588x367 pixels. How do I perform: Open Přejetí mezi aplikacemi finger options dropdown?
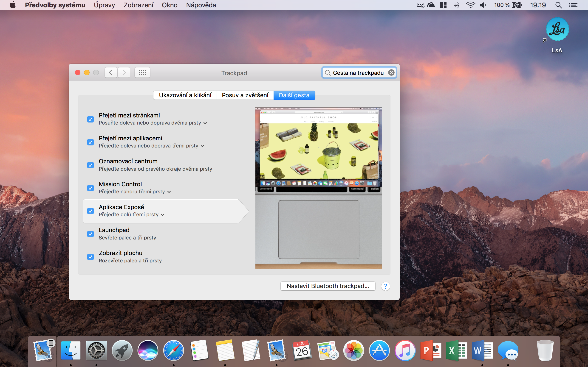pos(202,146)
